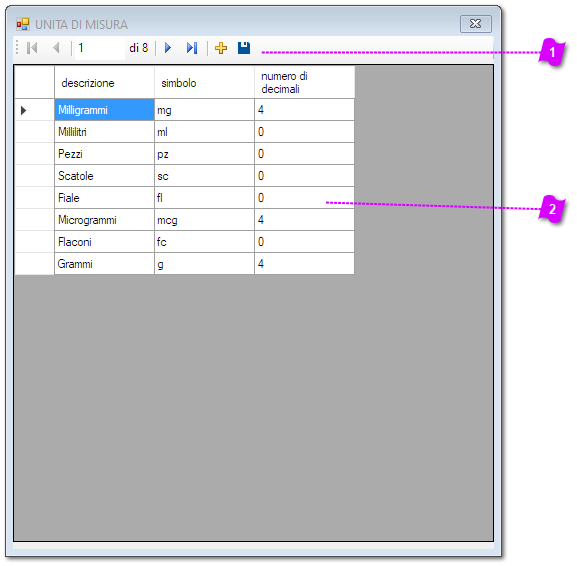
Task: Go to first record navigation arrow
Action: coord(32,48)
